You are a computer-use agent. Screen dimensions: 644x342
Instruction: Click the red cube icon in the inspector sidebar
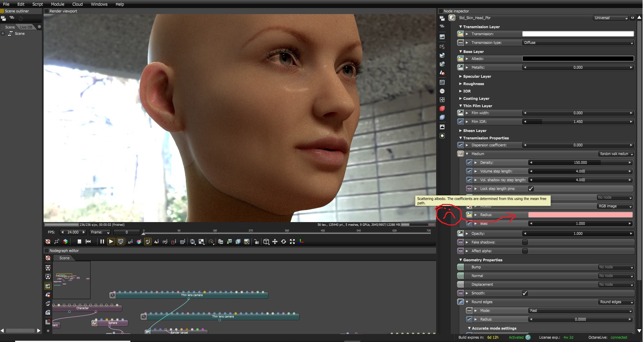(442, 109)
